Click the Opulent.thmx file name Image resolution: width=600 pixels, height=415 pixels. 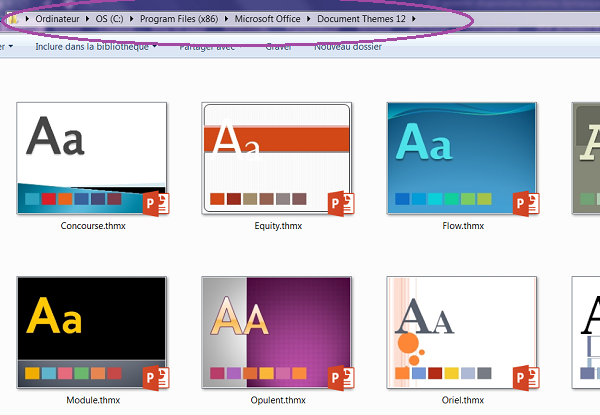[278, 400]
